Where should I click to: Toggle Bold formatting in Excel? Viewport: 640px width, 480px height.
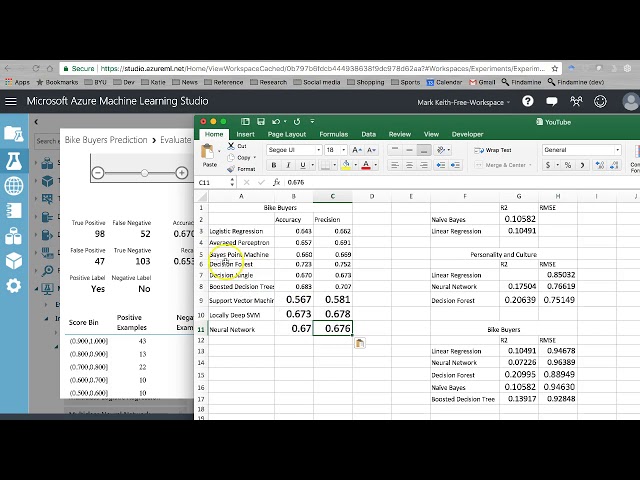pyautogui.click(x=273, y=165)
